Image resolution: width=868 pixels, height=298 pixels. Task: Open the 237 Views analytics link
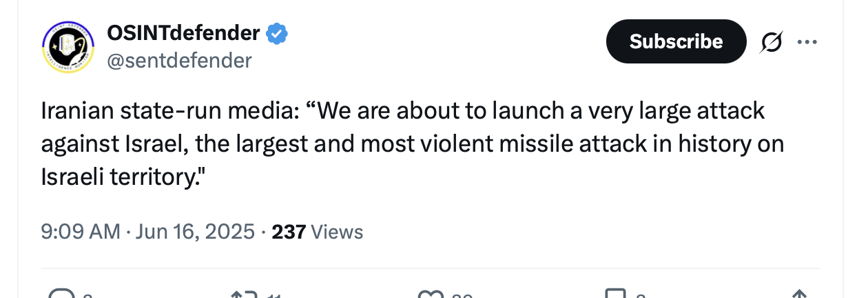pos(318,232)
